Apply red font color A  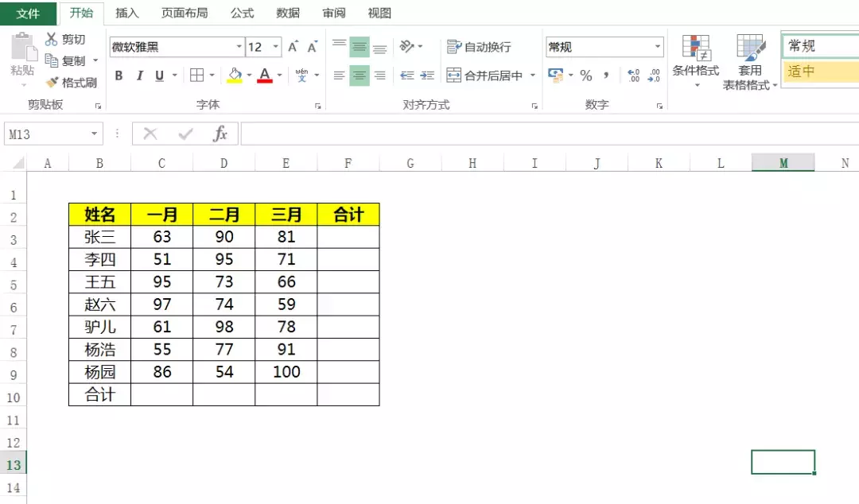[265, 75]
